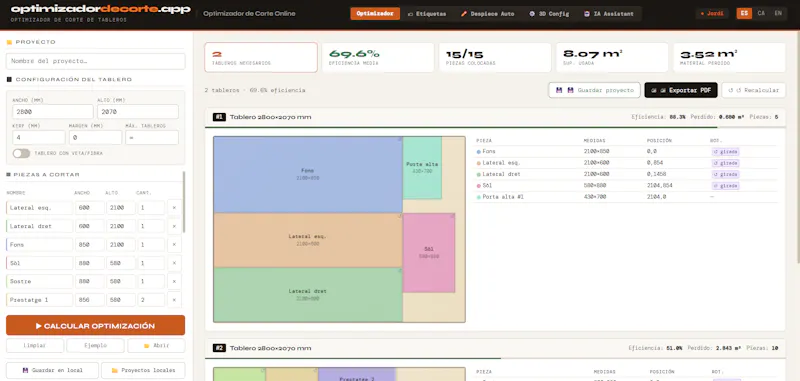
Task: Select the pink Sòl piece in diagram
Action: click(429, 253)
